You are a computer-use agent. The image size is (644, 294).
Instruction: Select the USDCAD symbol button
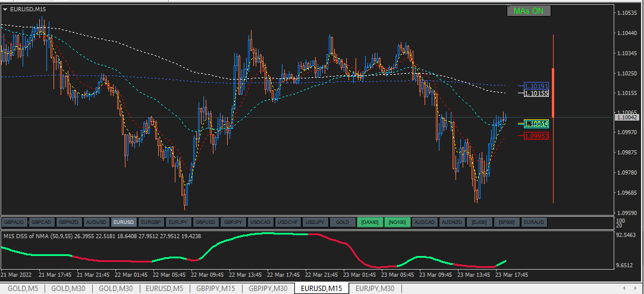pyautogui.click(x=260, y=222)
